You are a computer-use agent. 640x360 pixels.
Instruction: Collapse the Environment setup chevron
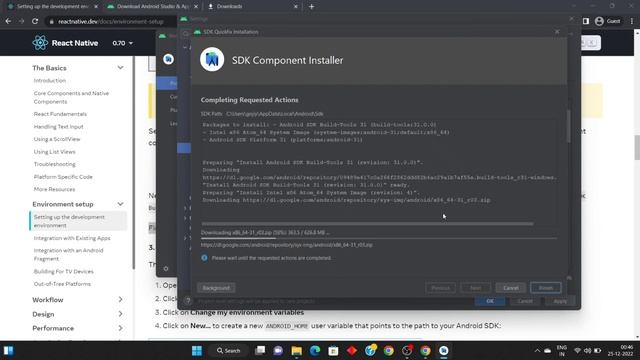(x=120, y=204)
